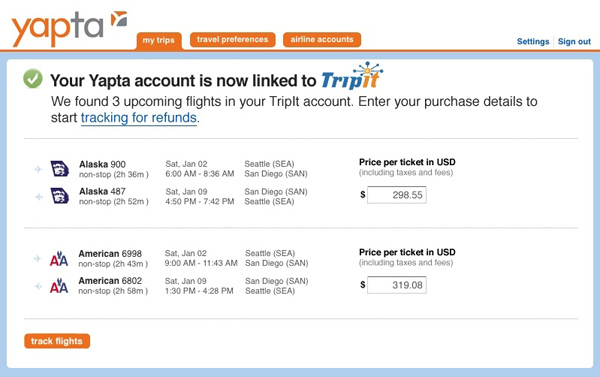The image size is (600, 377).
Task: Click outbound plane icon beside American 6998
Action: [x=38, y=259]
